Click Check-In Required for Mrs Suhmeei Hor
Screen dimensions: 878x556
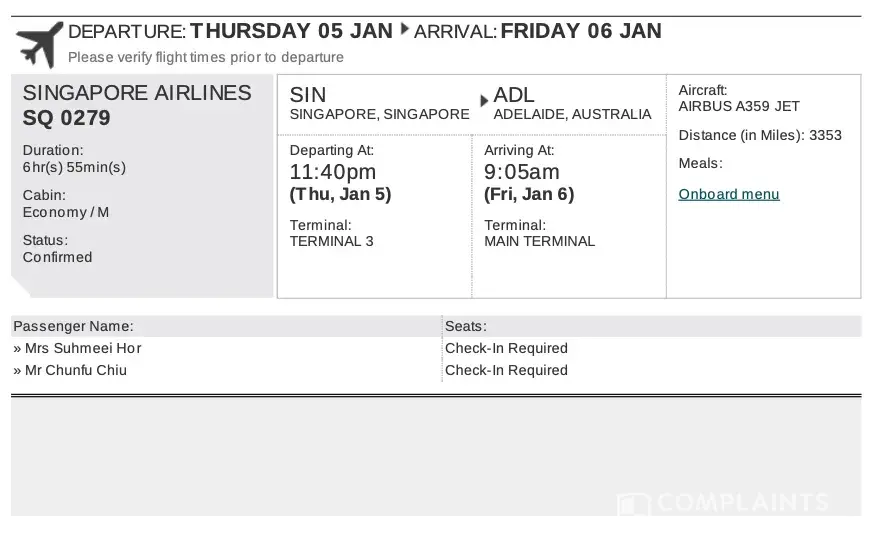[x=506, y=348]
